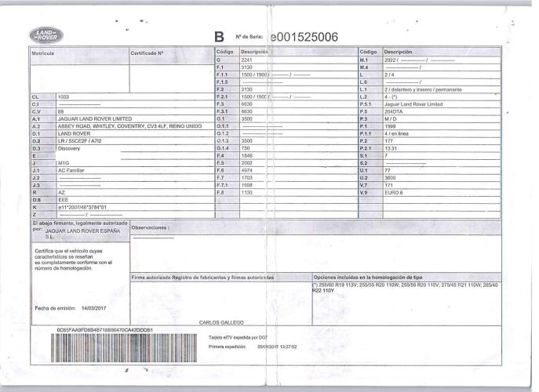539x392 pixels.
Task: Select the engine code 204DTA
Action: pos(393,111)
